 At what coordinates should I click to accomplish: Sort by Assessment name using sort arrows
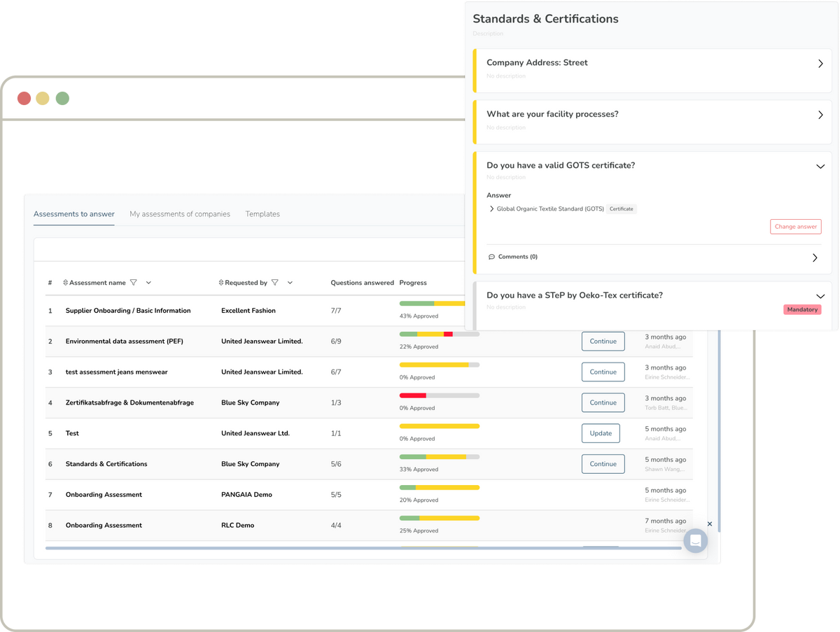coord(66,283)
